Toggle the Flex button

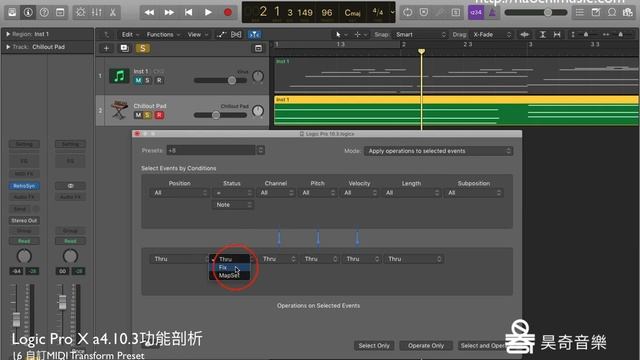[x=236, y=35]
